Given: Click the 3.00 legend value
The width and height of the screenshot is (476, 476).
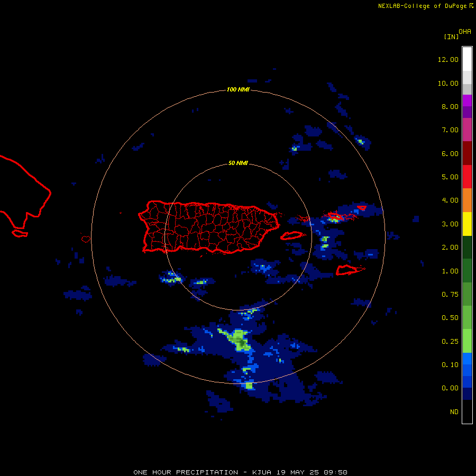Looking at the screenshot, I should [450, 224].
